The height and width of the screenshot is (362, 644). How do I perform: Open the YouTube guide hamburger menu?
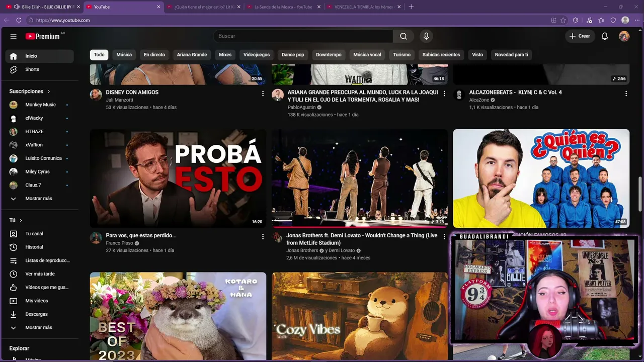14,36
